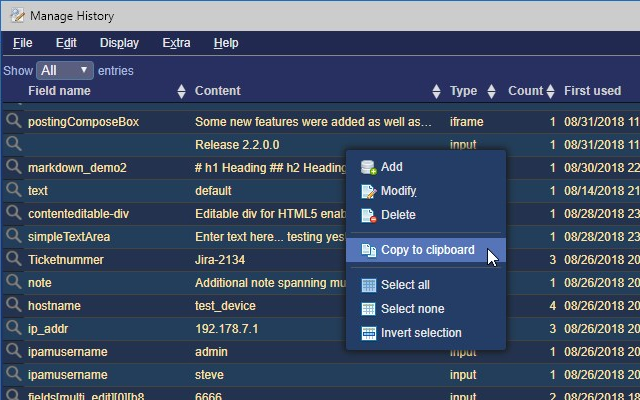
Task: Open the File menu
Action: 22,43
